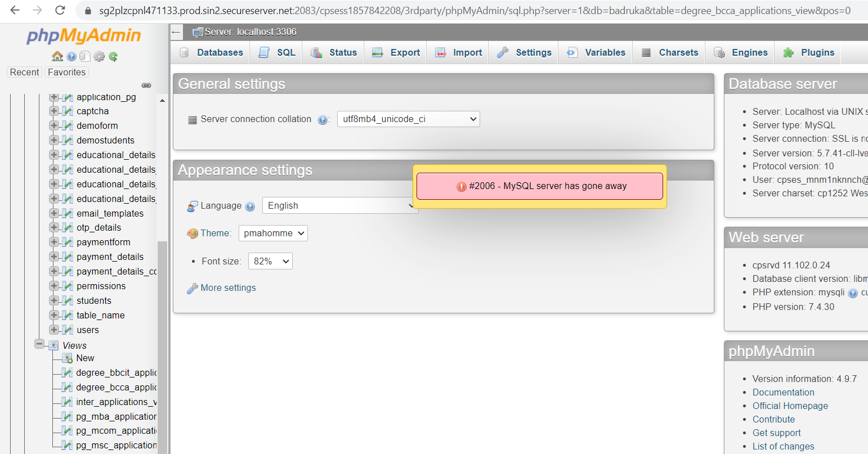The width and height of the screenshot is (868, 454).
Task: Collapse the Views tree node
Action: coord(39,344)
